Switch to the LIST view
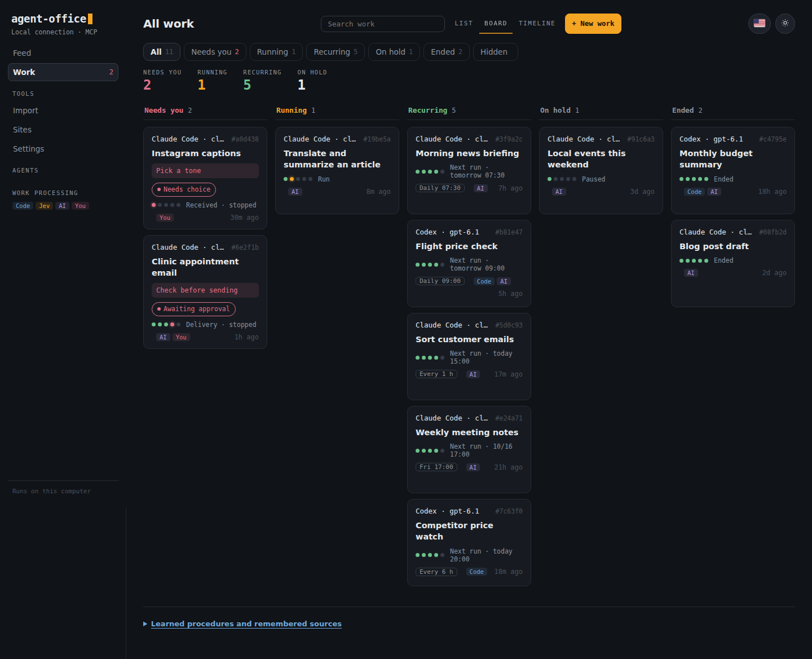The width and height of the screenshot is (812, 659). [464, 24]
